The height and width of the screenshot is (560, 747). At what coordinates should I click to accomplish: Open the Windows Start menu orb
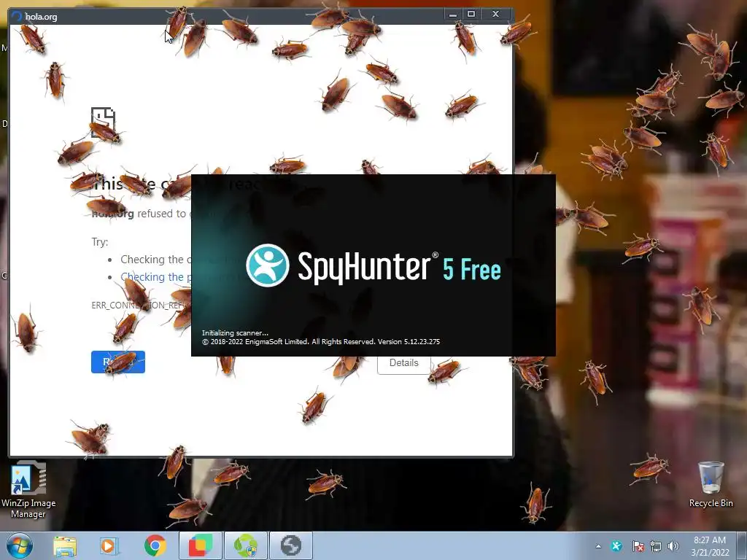pos(20,545)
